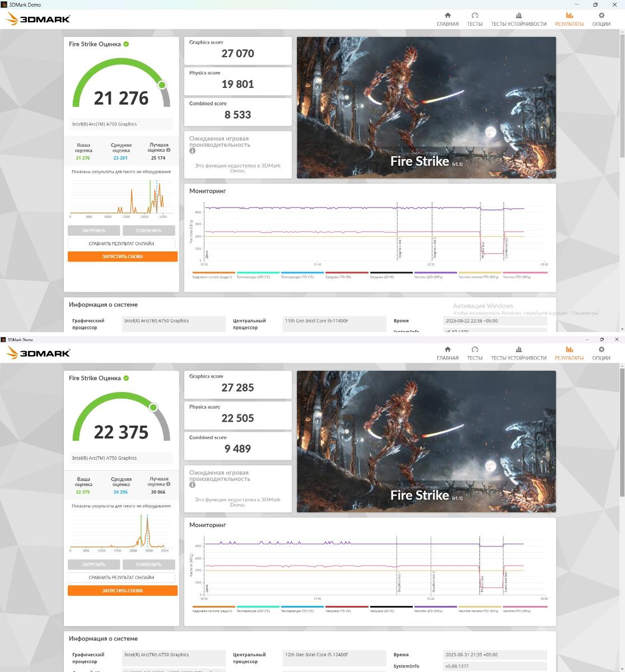Toggle Частота ГПУ legend in upper monitoring chart
Viewport: 625px width, 672px height.
(525, 275)
